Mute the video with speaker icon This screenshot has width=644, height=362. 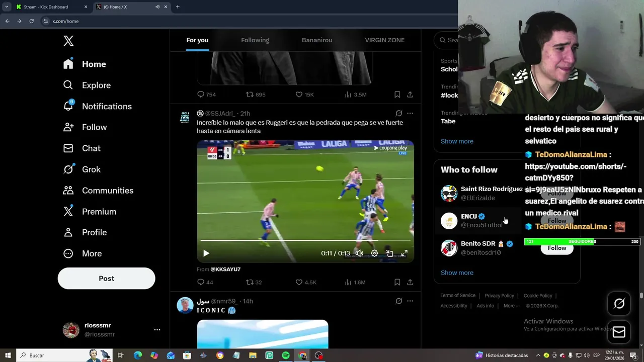359,253
